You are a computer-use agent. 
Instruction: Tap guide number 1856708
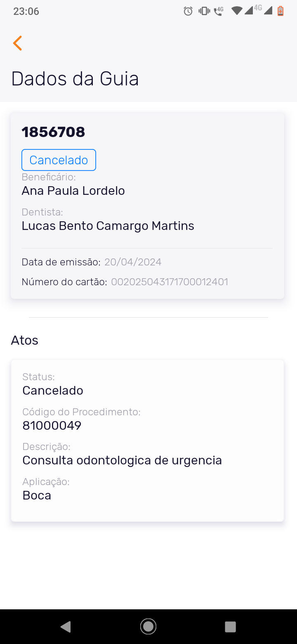click(53, 132)
